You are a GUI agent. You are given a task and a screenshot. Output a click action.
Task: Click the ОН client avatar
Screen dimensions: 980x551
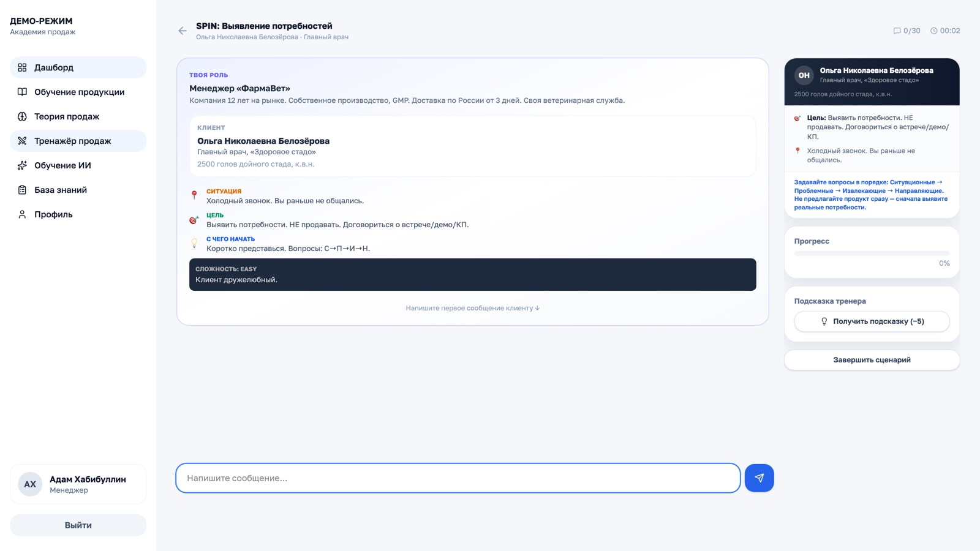coord(804,75)
